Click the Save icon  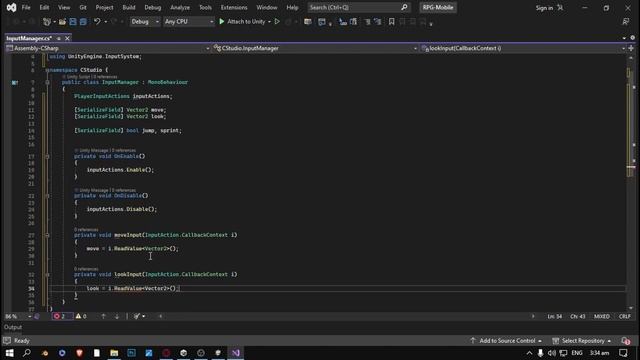pos(73,22)
